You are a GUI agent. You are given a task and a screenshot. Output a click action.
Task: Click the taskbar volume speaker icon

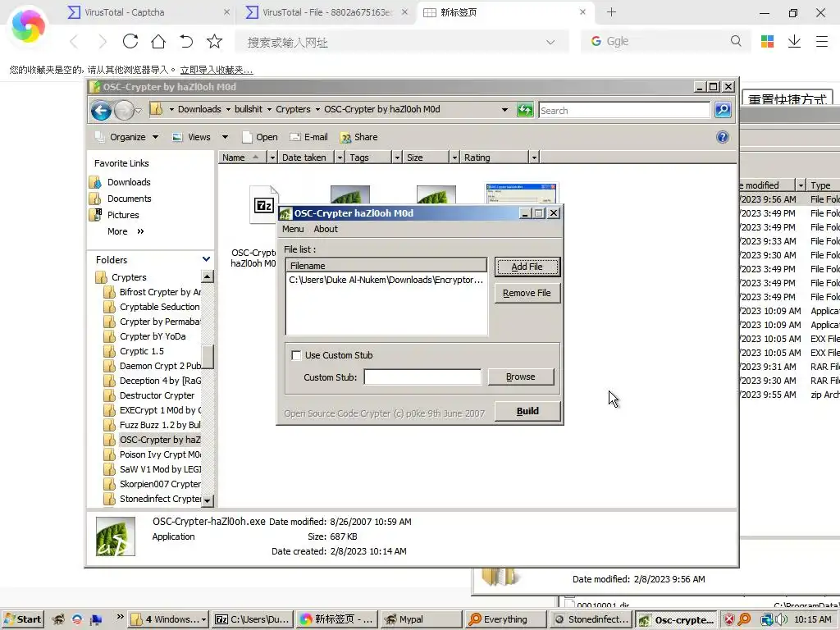point(781,619)
